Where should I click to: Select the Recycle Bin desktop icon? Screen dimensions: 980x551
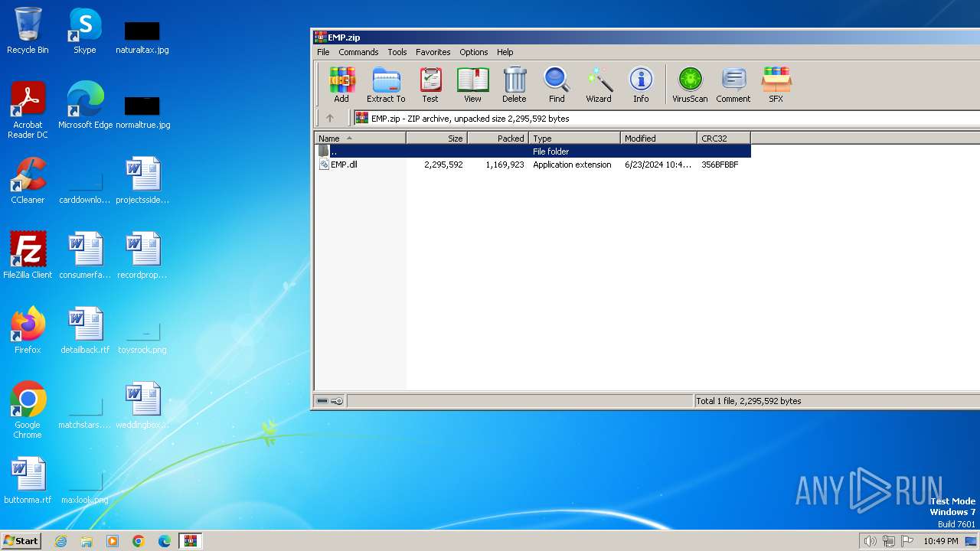[x=28, y=31]
